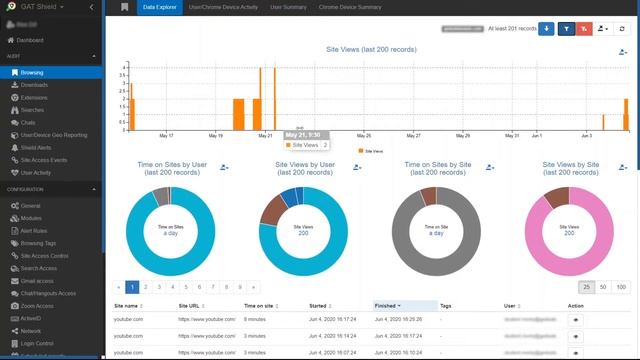Show 25 records per page
640x360 pixels.
(586, 287)
